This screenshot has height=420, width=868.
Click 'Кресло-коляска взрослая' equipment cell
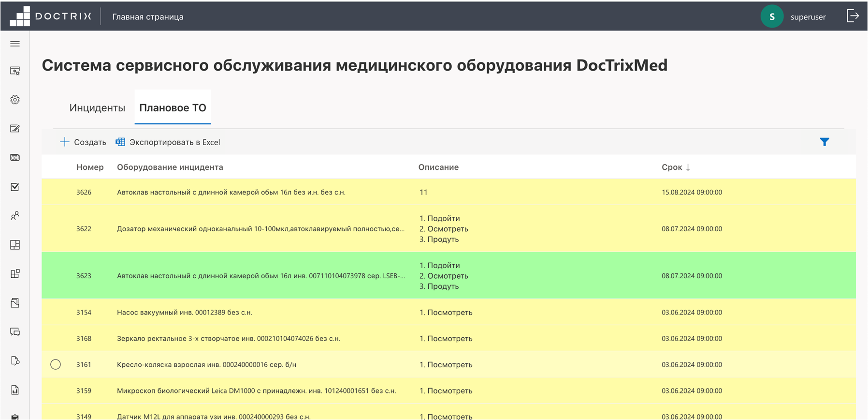point(207,365)
